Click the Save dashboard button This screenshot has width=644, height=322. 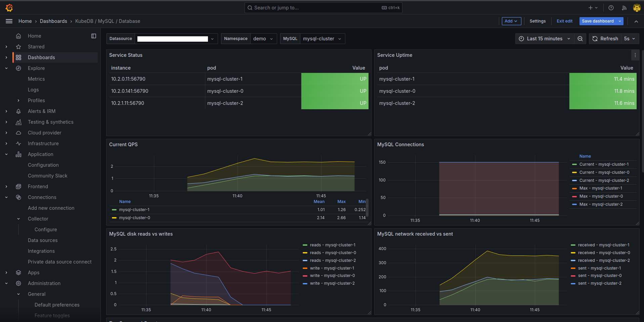coord(598,21)
